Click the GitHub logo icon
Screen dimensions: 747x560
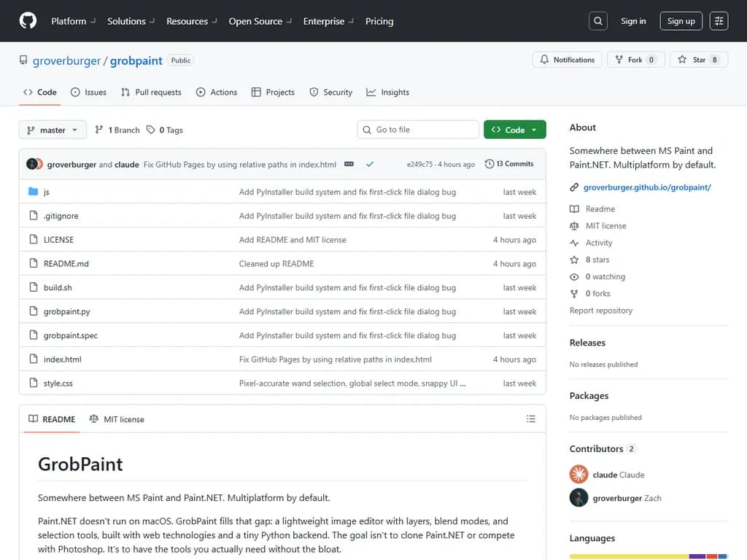tap(28, 21)
